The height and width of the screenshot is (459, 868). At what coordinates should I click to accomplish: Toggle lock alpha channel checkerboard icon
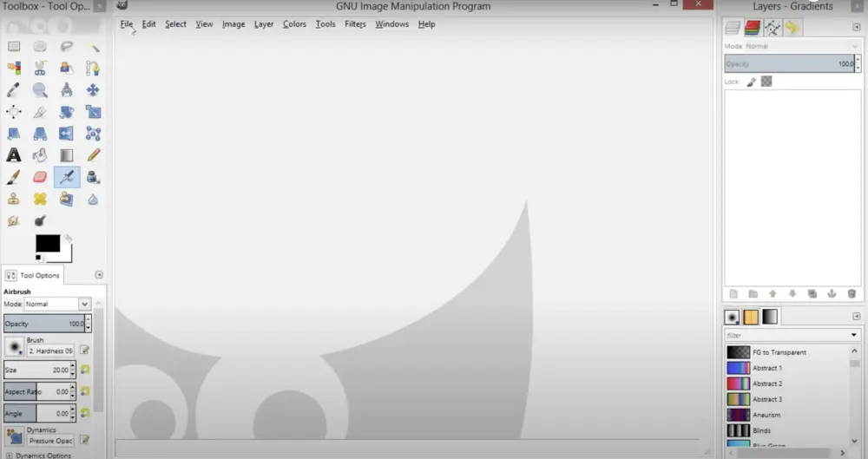point(766,82)
